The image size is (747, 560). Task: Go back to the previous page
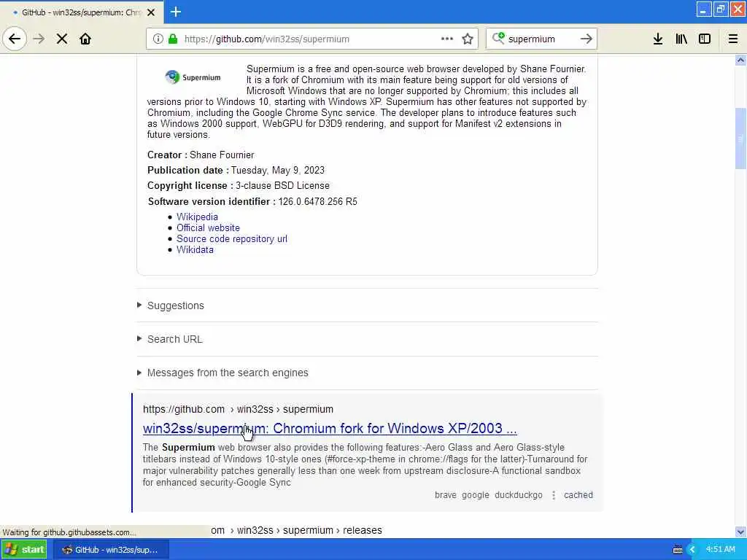coord(15,39)
